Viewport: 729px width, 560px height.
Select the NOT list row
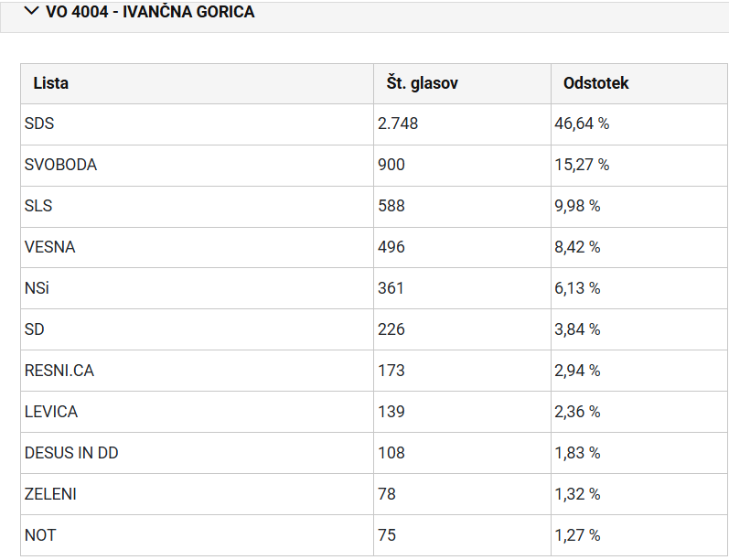374,535
